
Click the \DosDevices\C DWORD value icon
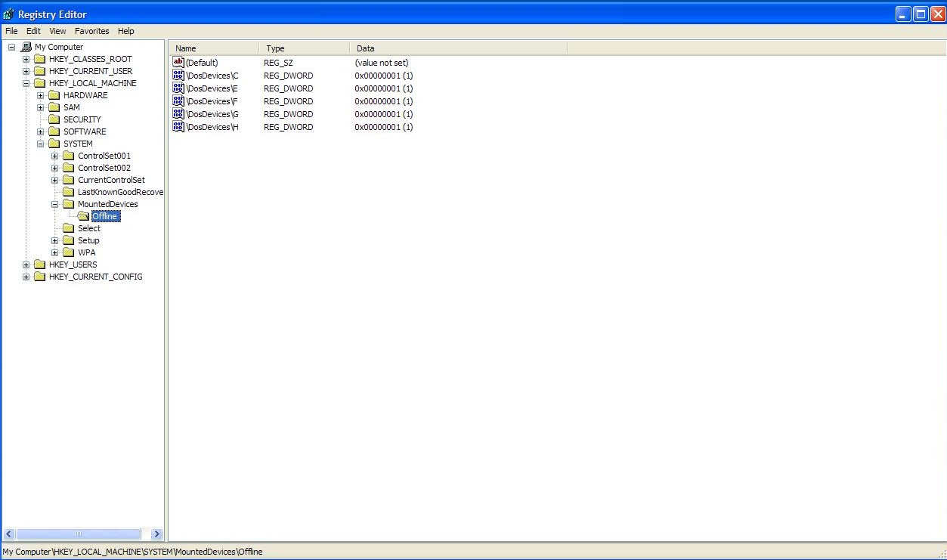(178, 76)
